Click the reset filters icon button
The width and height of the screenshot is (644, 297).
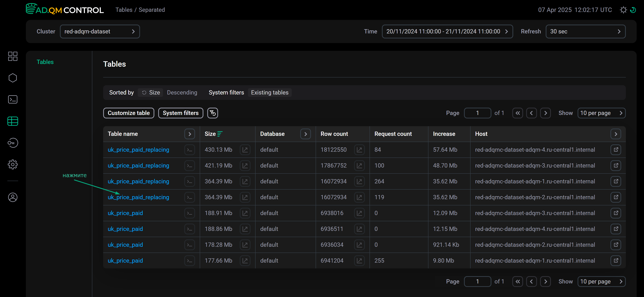tap(212, 113)
